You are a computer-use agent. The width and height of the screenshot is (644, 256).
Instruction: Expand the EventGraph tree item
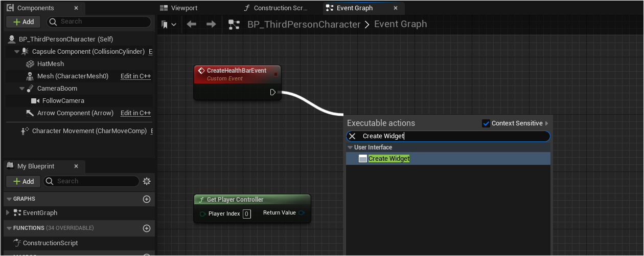coord(8,212)
